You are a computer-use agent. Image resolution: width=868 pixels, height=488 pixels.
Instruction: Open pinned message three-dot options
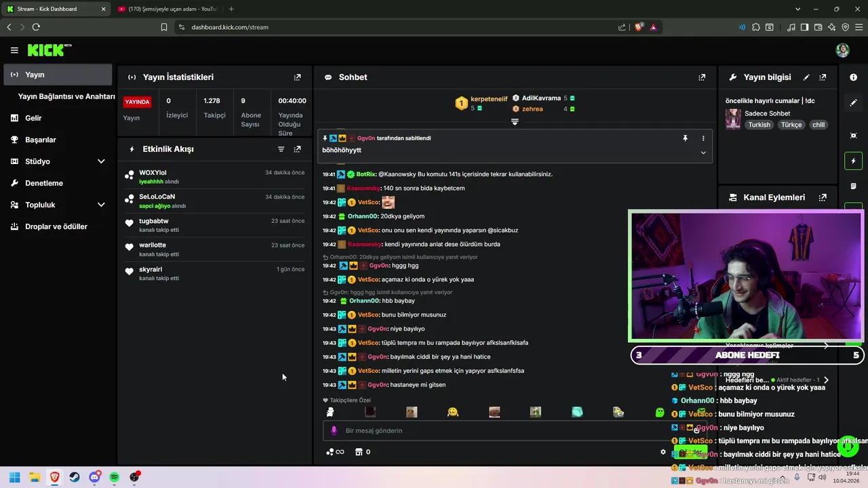(x=703, y=138)
